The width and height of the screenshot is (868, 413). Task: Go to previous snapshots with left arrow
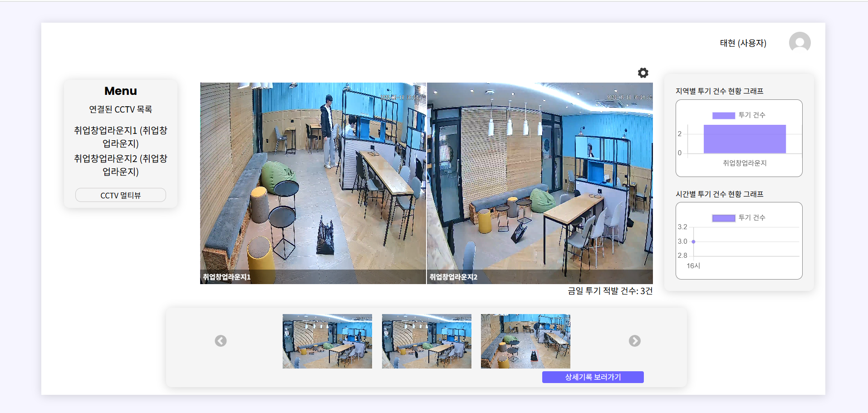(x=221, y=341)
